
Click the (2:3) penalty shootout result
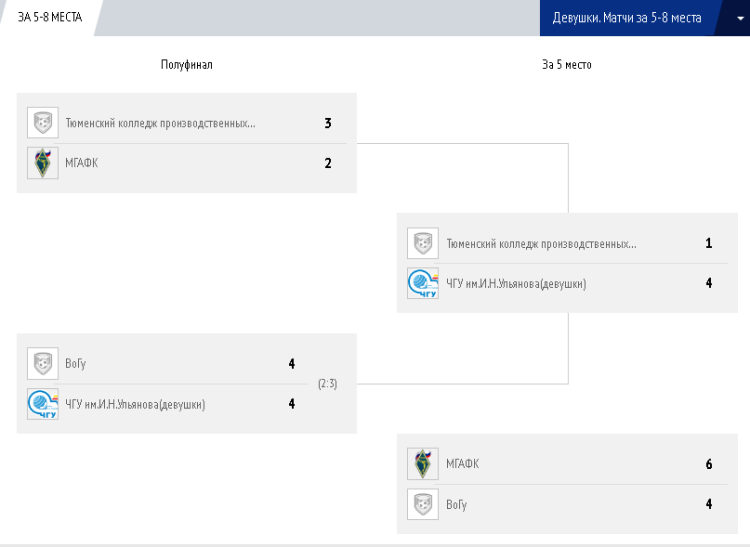pyautogui.click(x=327, y=384)
